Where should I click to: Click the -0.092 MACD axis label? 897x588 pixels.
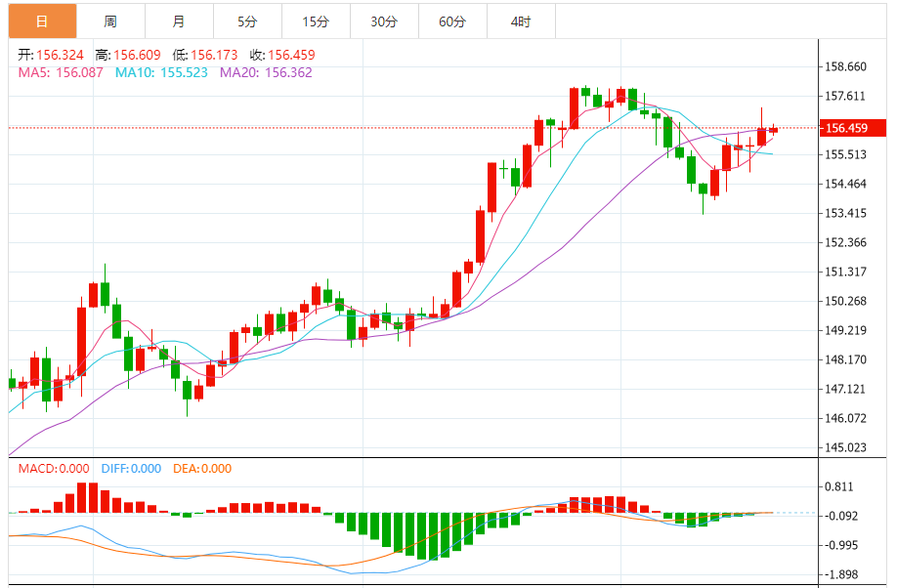point(841,516)
